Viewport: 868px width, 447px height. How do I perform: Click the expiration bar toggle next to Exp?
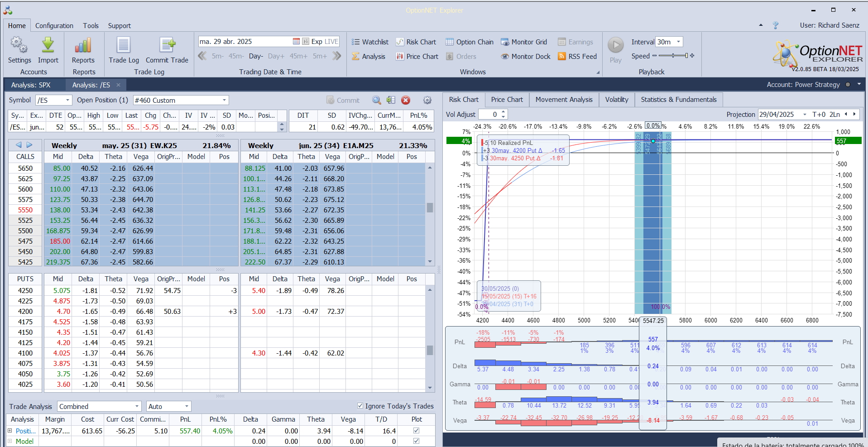click(306, 41)
